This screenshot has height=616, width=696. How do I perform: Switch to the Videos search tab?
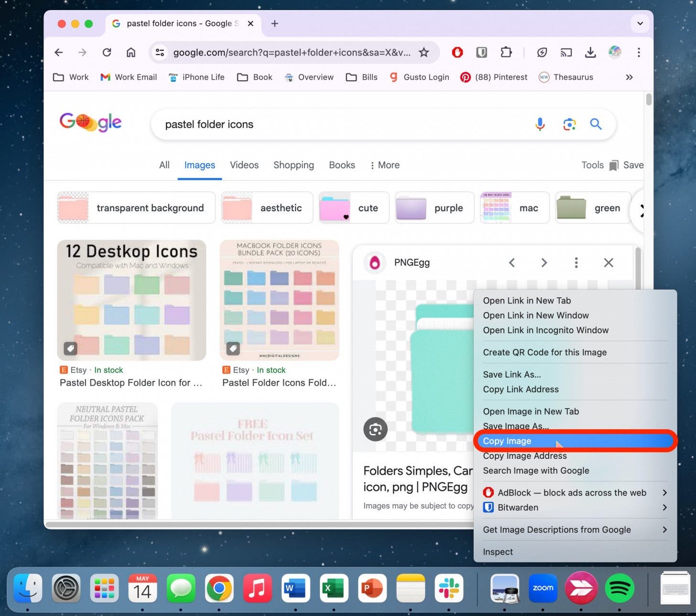(x=244, y=165)
